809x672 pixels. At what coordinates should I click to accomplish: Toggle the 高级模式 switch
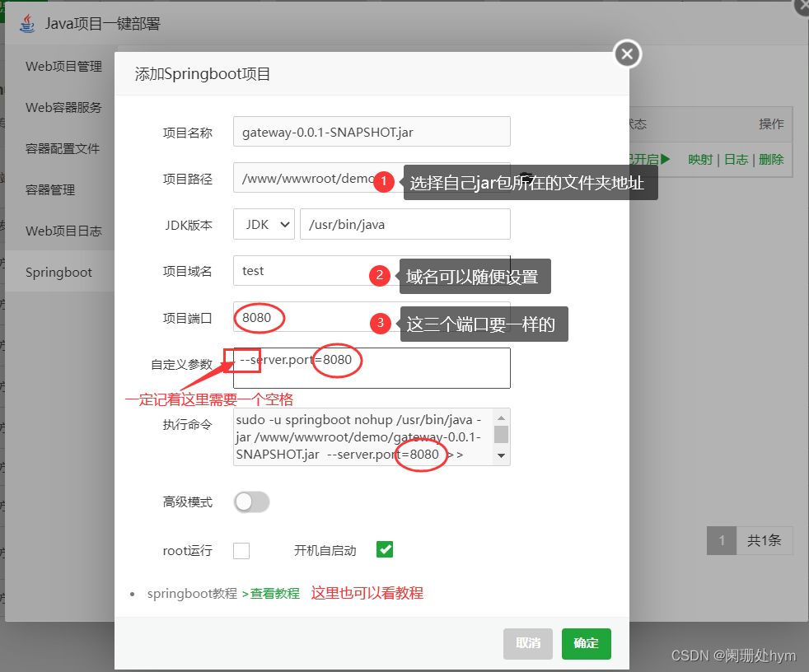(x=252, y=502)
